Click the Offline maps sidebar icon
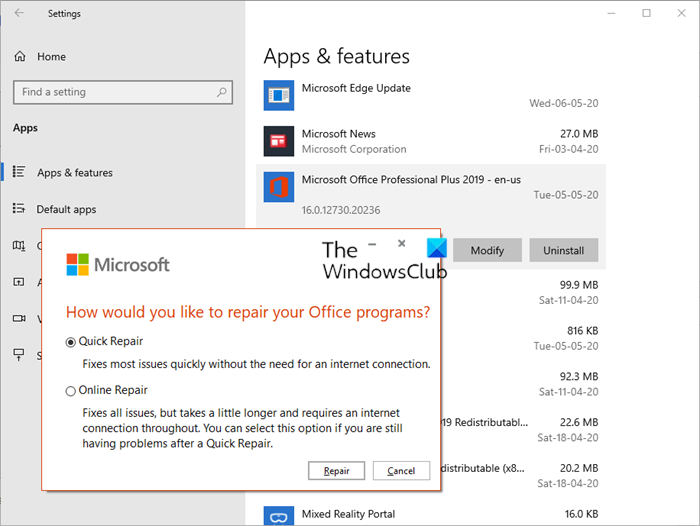 pos(19,246)
